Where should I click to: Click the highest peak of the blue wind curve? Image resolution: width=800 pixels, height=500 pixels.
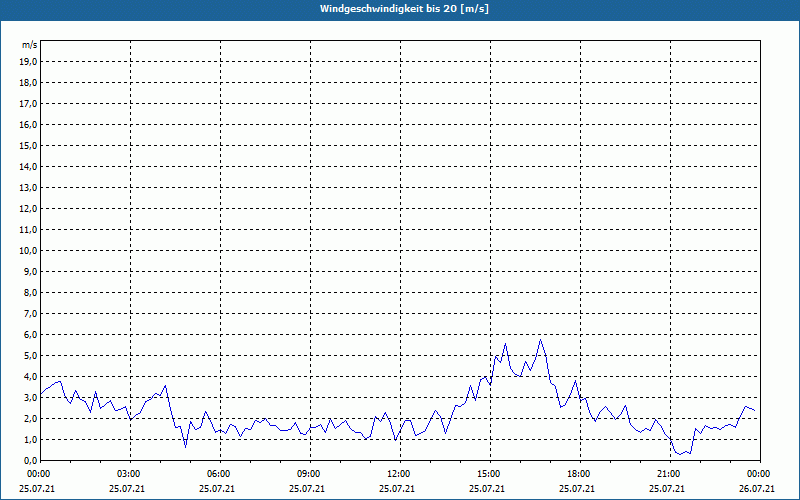pos(540,340)
